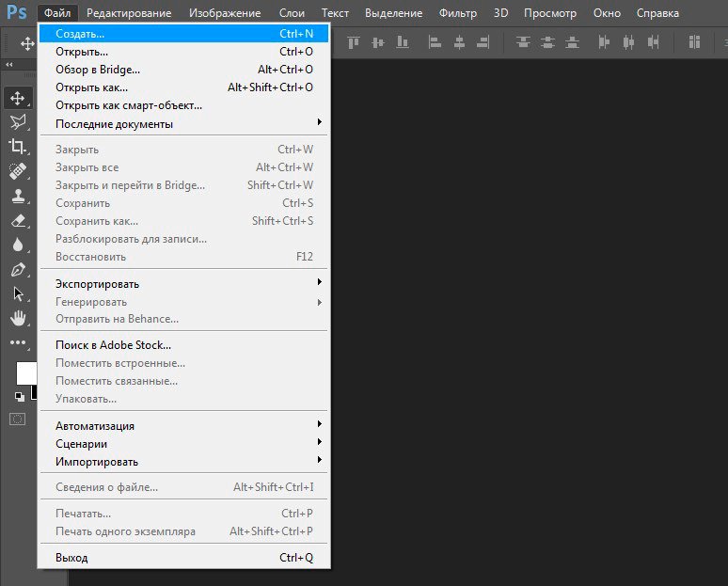Choose Открыть как... entry
The image size is (728, 586).
[183, 87]
